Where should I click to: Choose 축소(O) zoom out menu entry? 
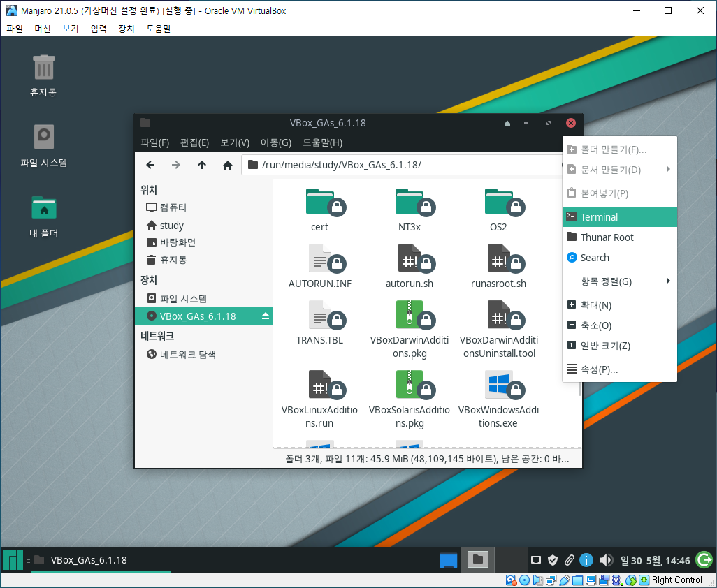coord(620,325)
